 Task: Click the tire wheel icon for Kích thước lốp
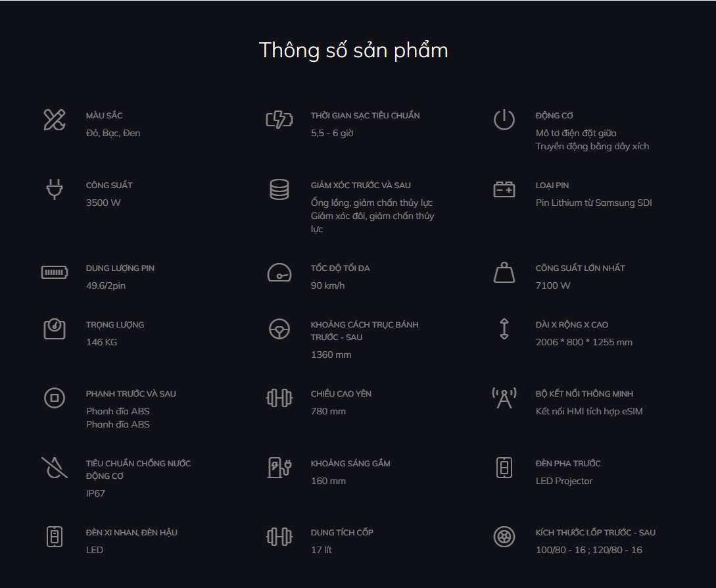click(504, 537)
